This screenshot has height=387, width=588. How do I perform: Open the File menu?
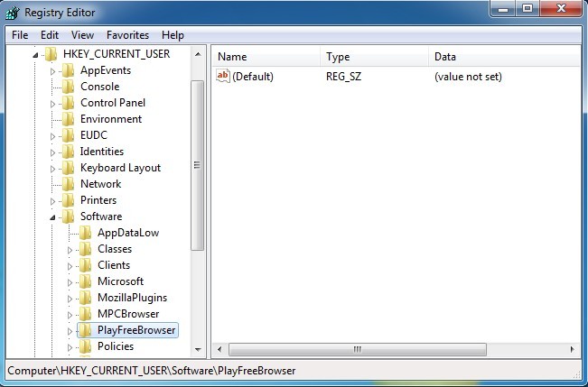coord(20,35)
